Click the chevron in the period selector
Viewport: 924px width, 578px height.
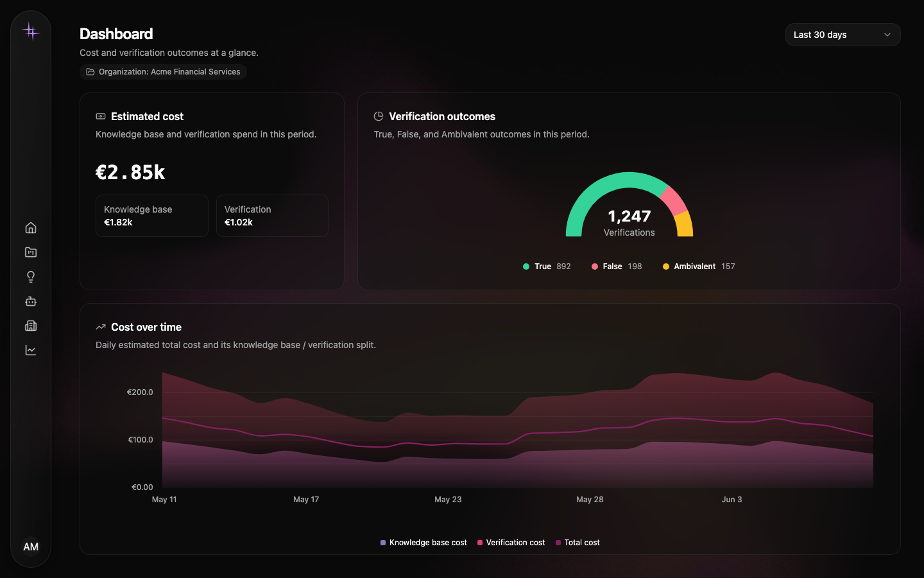tap(887, 35)
